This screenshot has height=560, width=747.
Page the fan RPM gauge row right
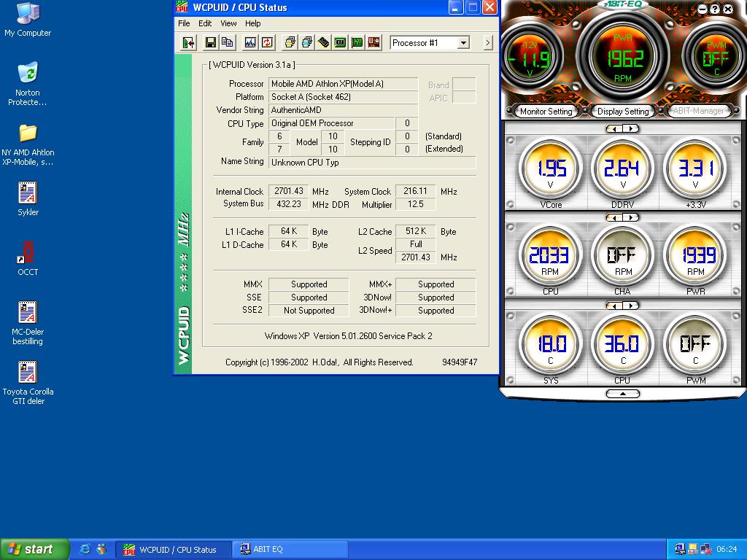631,217
